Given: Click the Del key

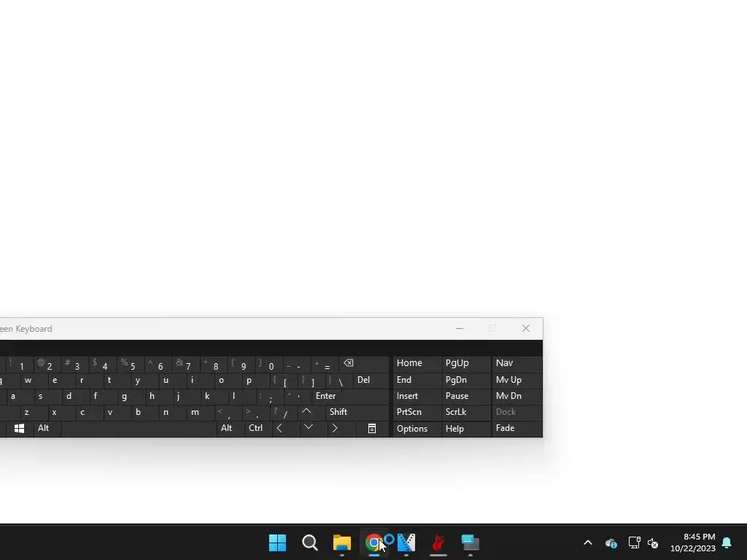Looking at the screenshot, I should point(371,380).
